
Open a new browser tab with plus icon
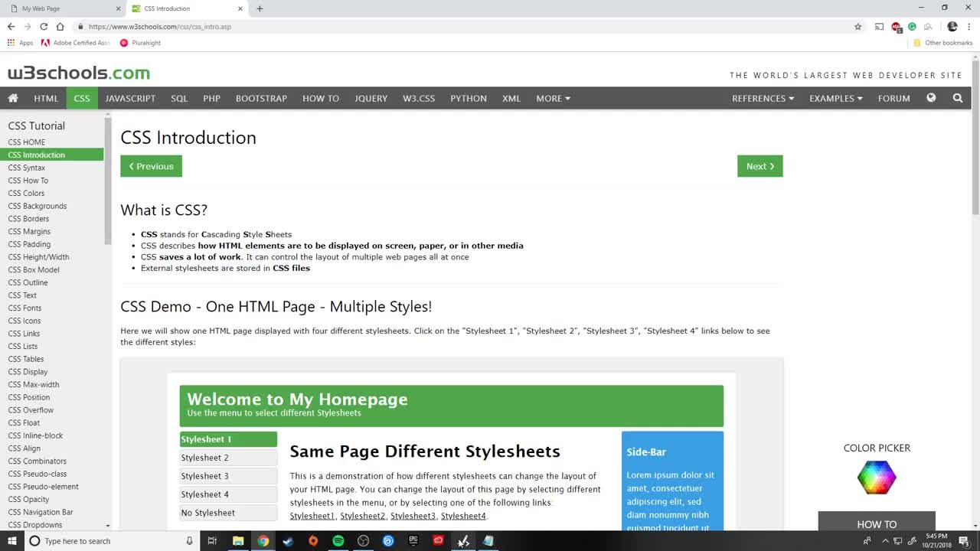point(260,8)
